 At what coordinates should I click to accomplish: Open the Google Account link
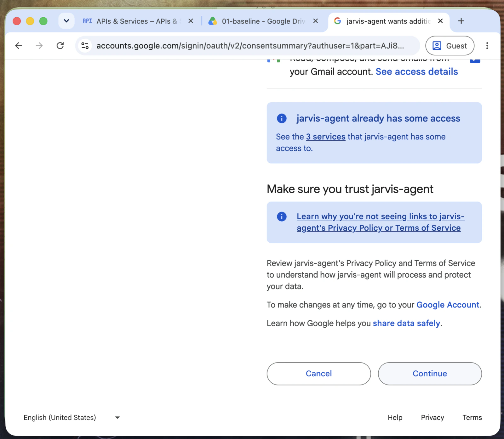point(448,305)
